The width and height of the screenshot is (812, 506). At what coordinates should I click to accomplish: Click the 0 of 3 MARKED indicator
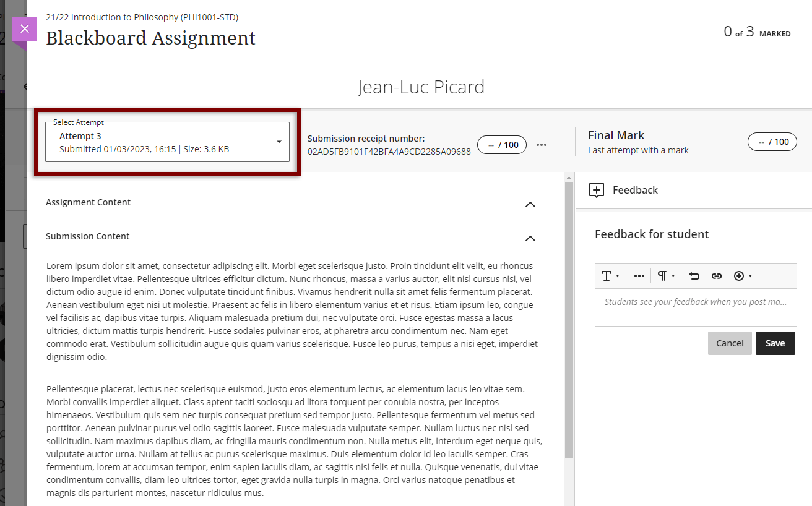point(756,32)
